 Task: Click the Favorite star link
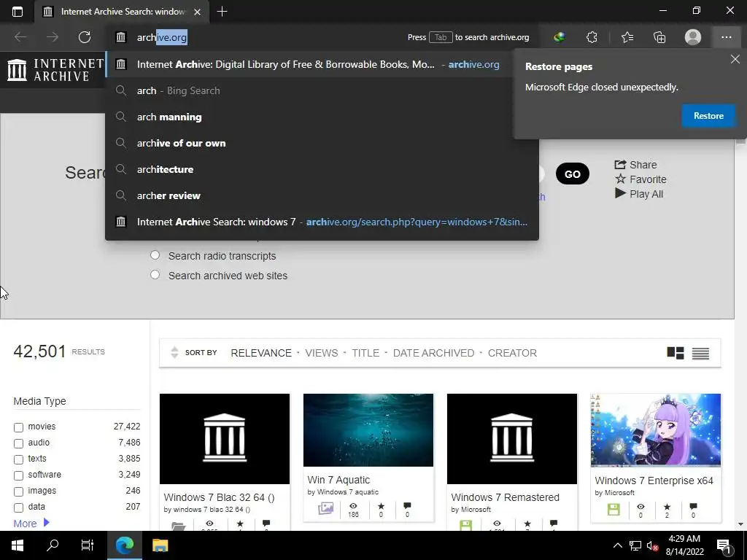[640, 179]
